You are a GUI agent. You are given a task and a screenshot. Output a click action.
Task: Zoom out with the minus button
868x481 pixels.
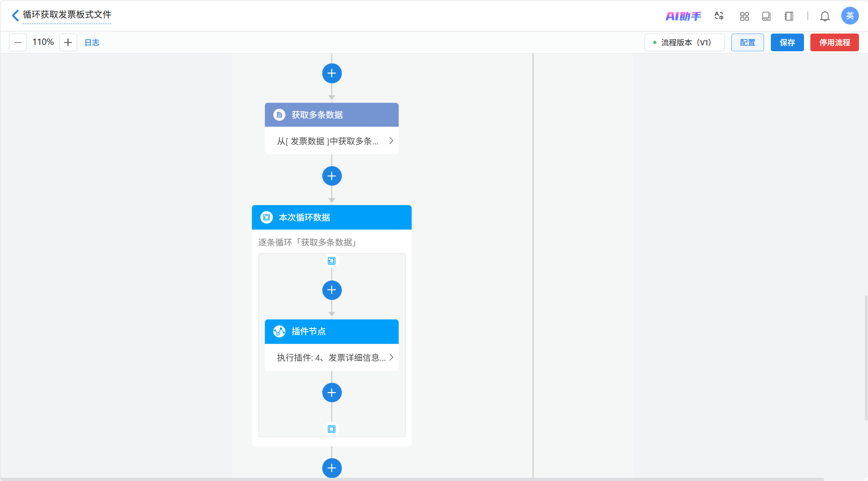click(x=18, y=43)
